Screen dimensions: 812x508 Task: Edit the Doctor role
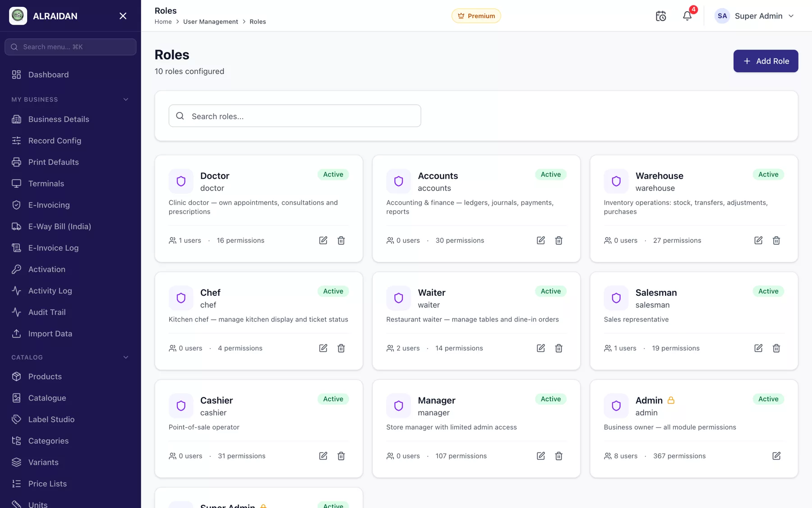[323, 240]
